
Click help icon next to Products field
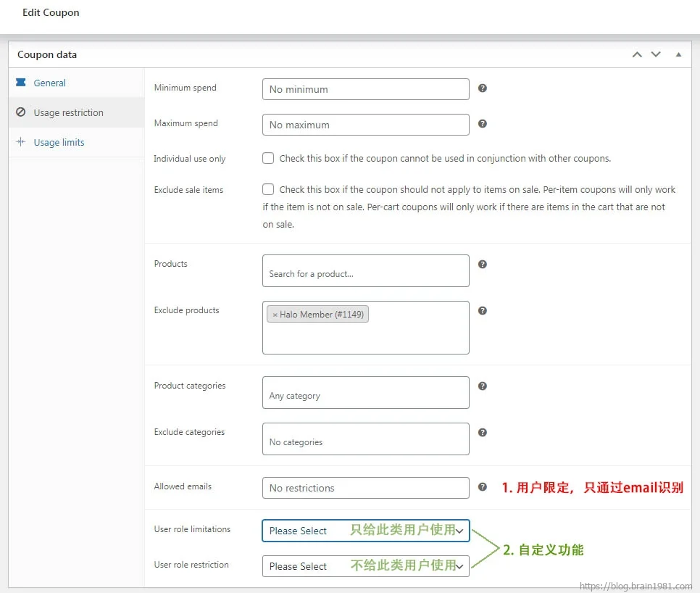coord(483,265)
